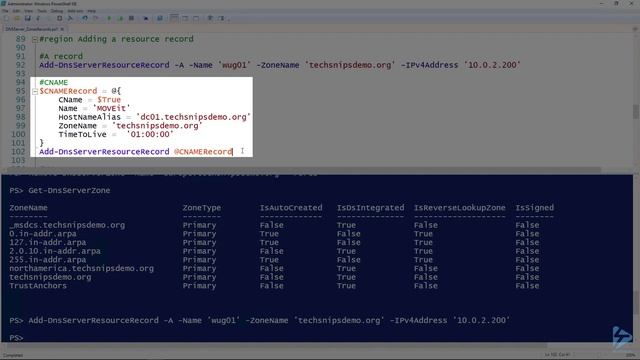This screenshot has width=640, height=360.
Task: Click the IsSigned column header
Action: [x=535, y=208]
